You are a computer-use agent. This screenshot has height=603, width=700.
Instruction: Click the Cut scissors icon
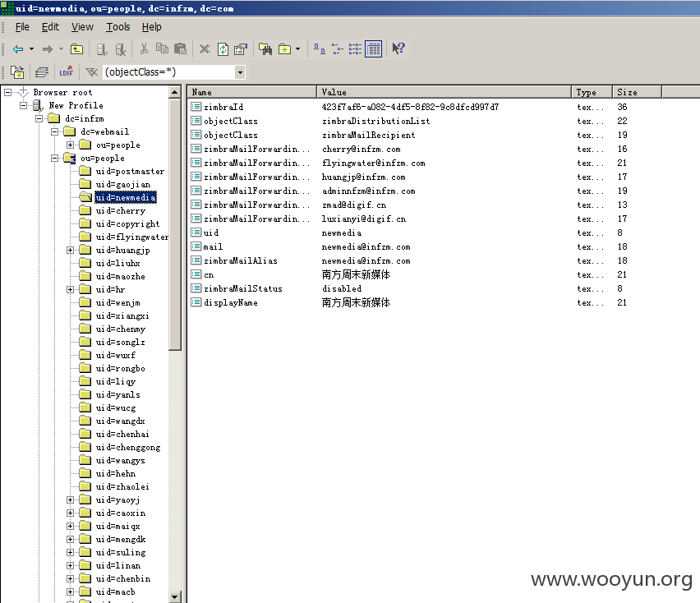(144, 48)
